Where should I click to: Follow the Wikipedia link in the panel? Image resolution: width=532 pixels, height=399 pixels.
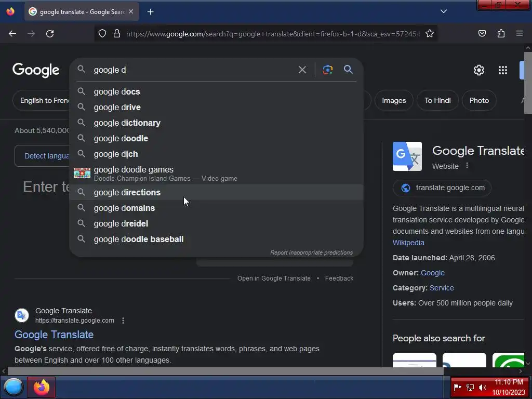point(408,243)
